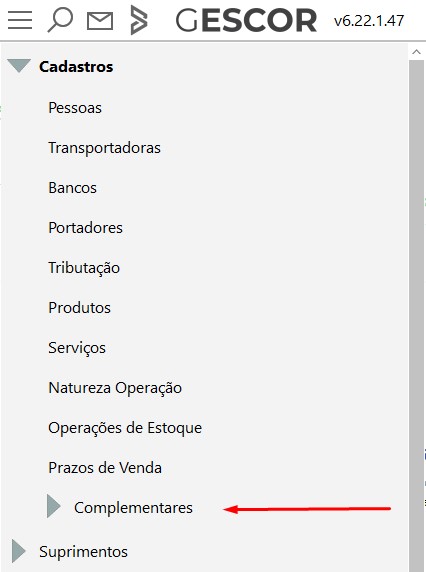
Task: Open Natureza Operação entry
Action: 115,388
